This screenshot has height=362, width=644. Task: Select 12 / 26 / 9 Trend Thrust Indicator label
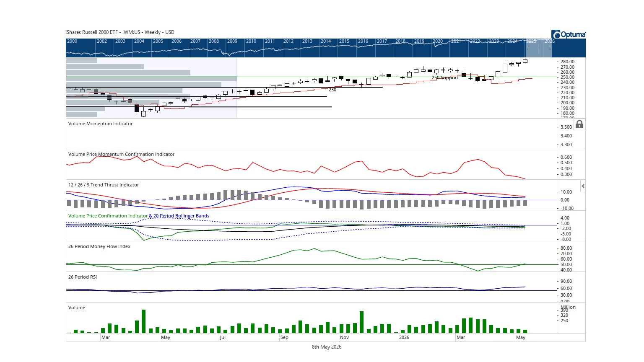(103, 185)
